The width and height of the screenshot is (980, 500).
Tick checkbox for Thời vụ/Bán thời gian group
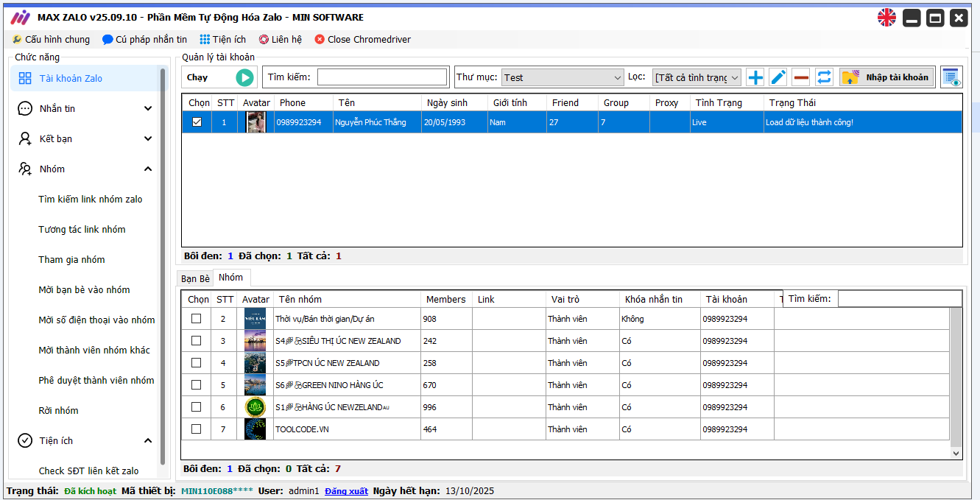tap(196, 318)
